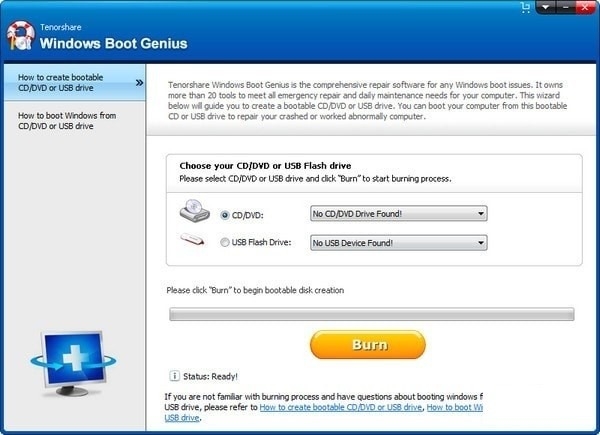Click the orange Burn button

(368, 345)
